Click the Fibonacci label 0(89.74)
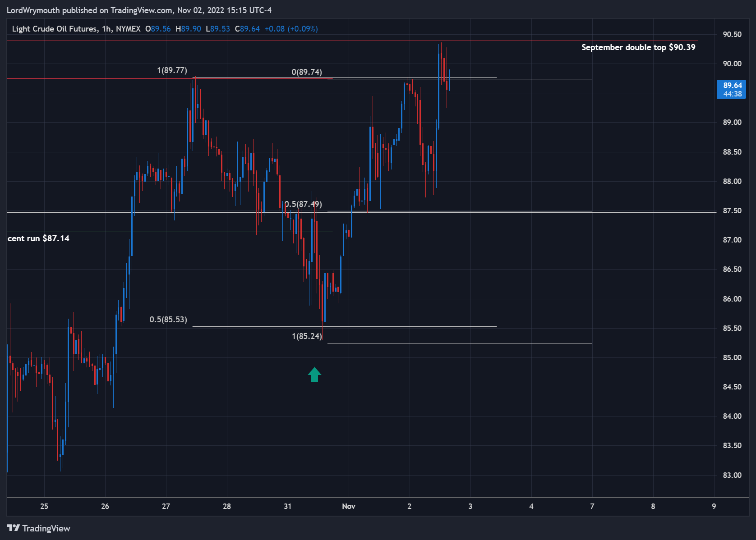The width and height of the screenshot is (756, 540). [x=307, y=72]
